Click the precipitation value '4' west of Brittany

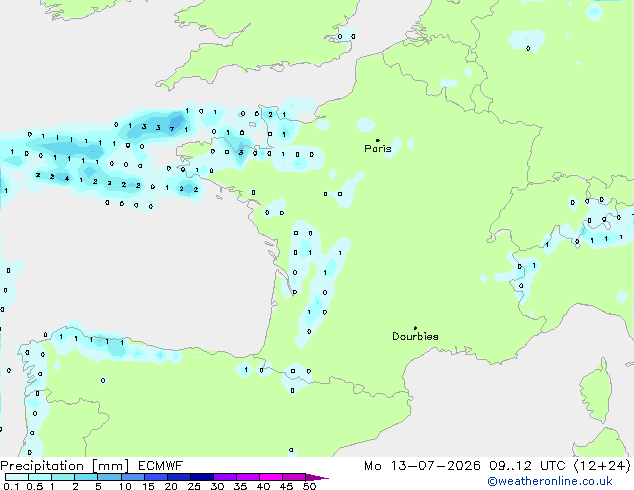[67, 178]
